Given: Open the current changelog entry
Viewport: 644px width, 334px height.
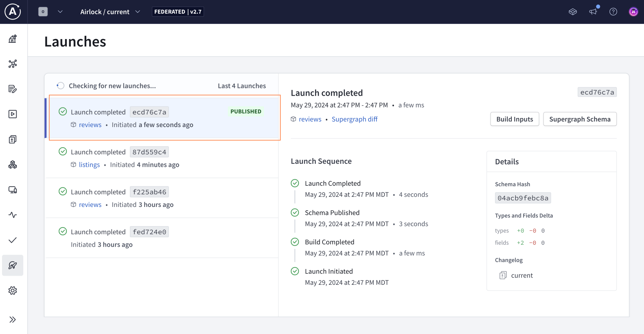Looking at the screenshot, I should click(522, 276).
